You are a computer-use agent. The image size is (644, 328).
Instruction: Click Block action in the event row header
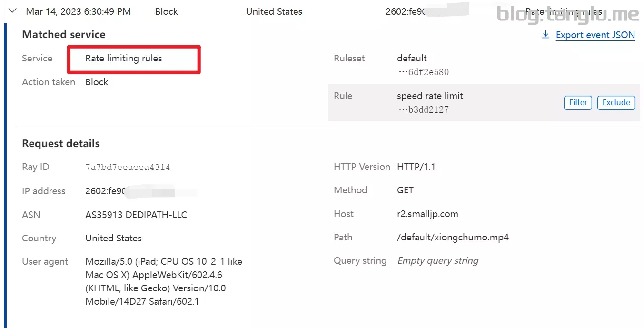tap(166, 11)
